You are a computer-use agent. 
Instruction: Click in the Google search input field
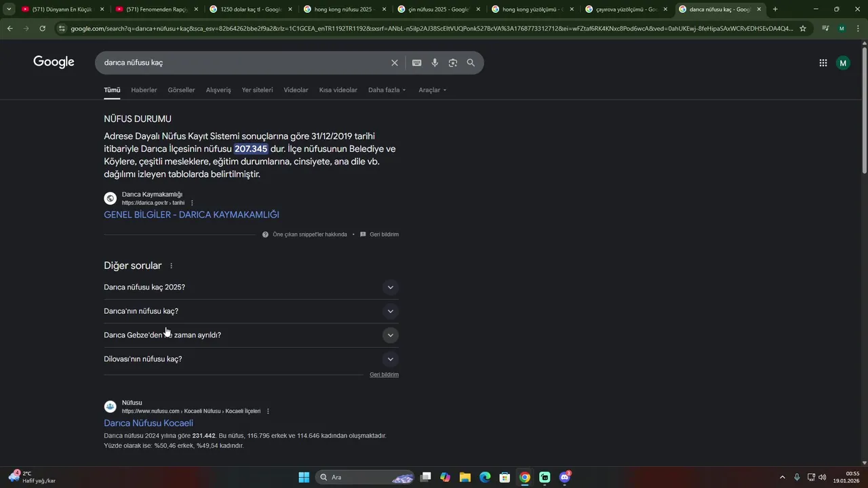point(244,63)
